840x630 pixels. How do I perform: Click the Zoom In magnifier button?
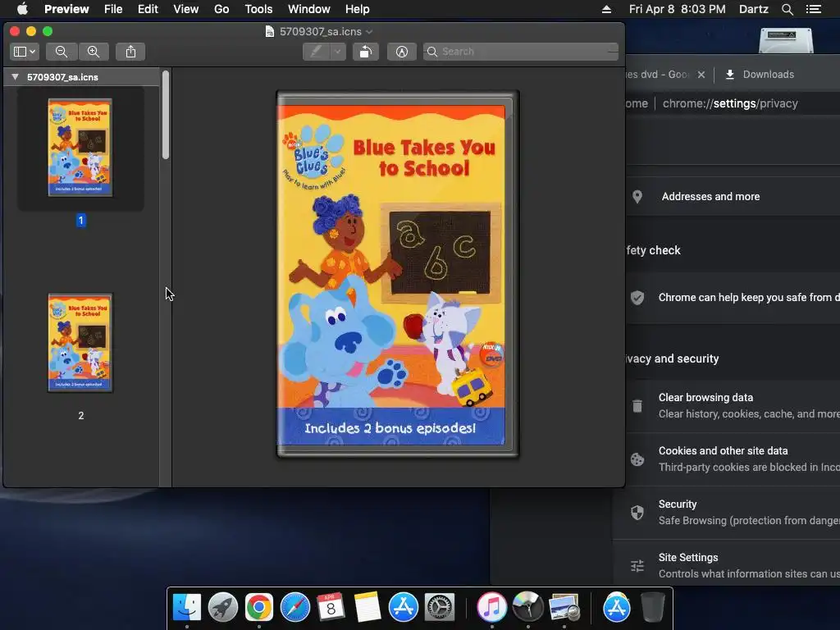pos(94,52)
